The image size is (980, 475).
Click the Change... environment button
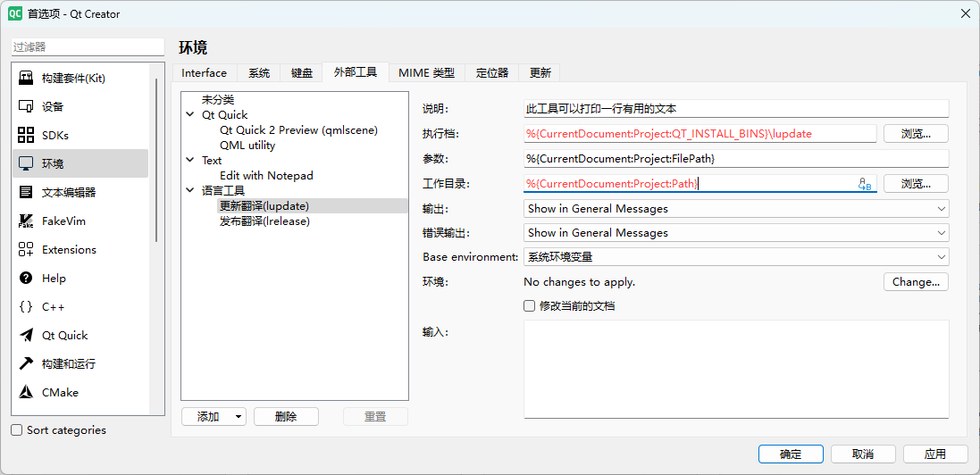coord(916,282)
